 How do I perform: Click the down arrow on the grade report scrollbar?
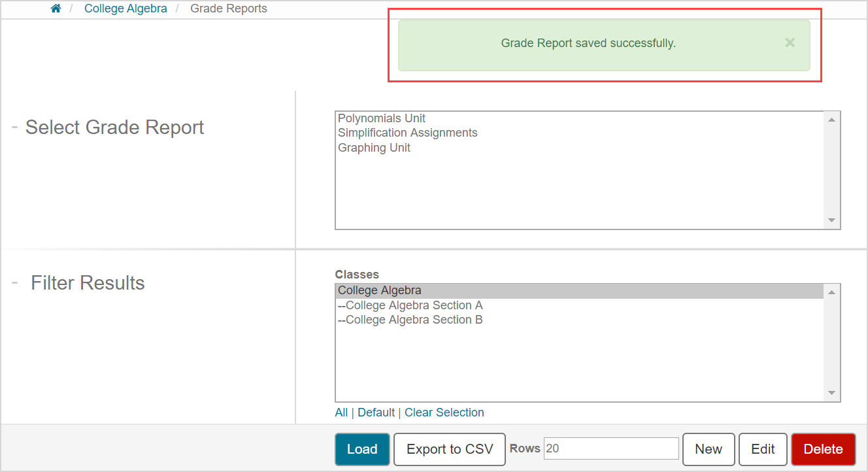(831, 220)
